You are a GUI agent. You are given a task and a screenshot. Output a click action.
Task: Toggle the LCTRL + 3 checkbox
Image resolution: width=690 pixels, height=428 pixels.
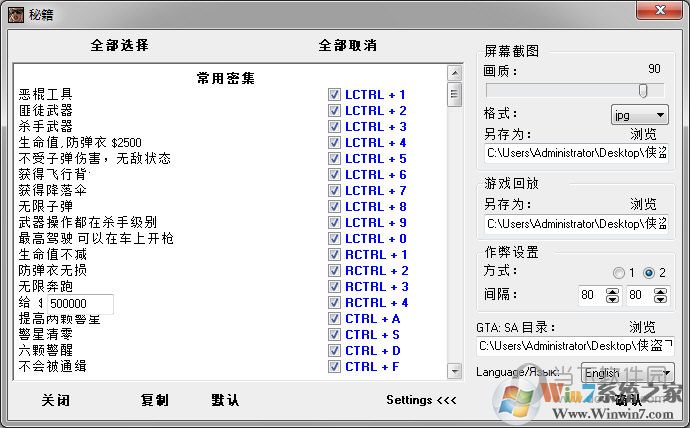[x=334, y=127]
